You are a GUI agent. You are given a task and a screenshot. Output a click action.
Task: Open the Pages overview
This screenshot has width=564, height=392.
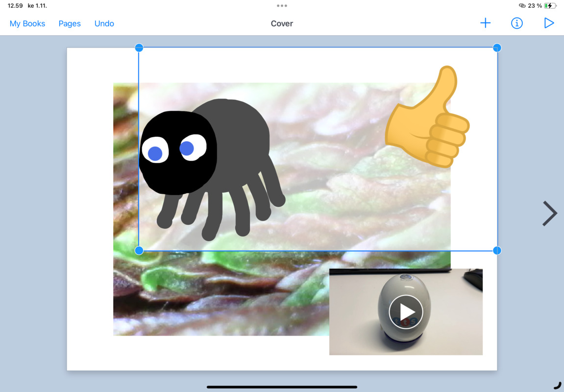click(x=70, y=24)
